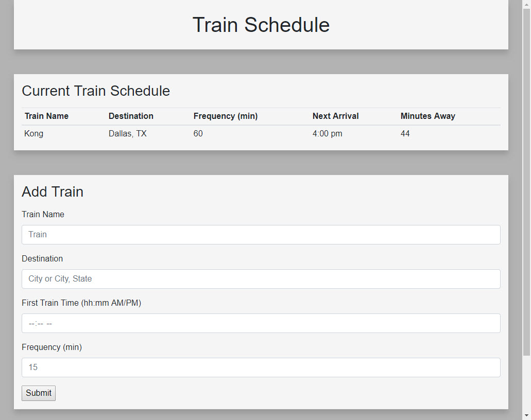Select the Train Name column header
This screenshot has width=531, height=420.
click(46, 116)
